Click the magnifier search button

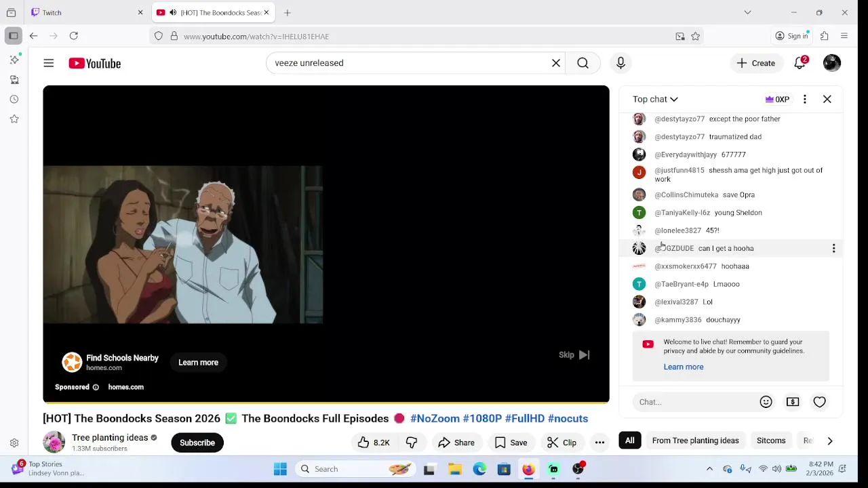coord(583,63)
